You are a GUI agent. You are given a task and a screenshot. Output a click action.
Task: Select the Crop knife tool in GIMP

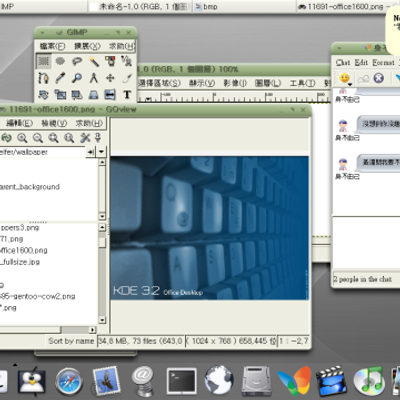[x=127, y=78]
